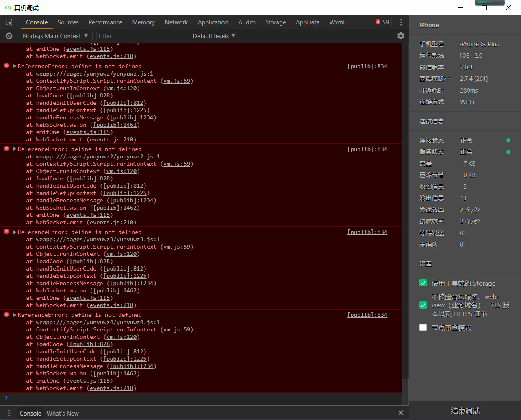The height and width of the screenshot is (420, 521).
Task: Toggle 使用工具端的 Storage checkbox
Action: click(423, 283)
